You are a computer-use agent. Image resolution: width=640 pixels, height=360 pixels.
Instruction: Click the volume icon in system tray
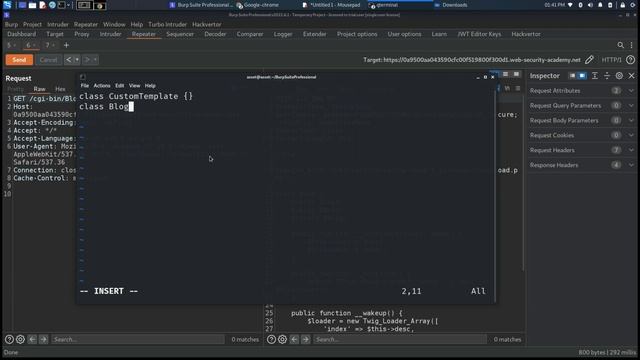click(x=590, y=5)
